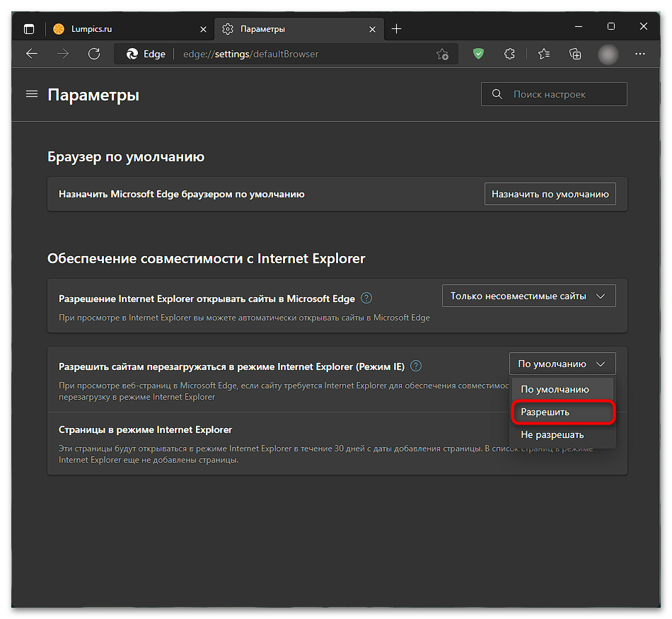Collapse the 'По умолчанию' IE mode dropdown
The image size is (672, 619).
point(562,364)
